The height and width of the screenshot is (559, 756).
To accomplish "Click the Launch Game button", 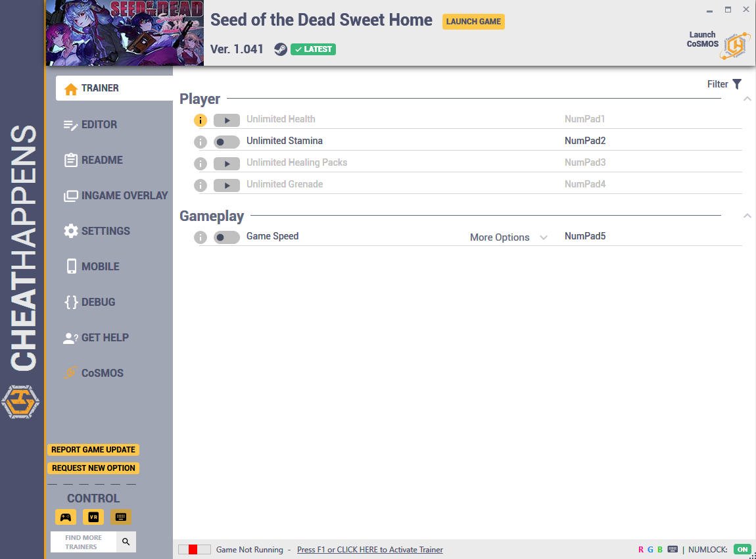I will click(473, 21).
